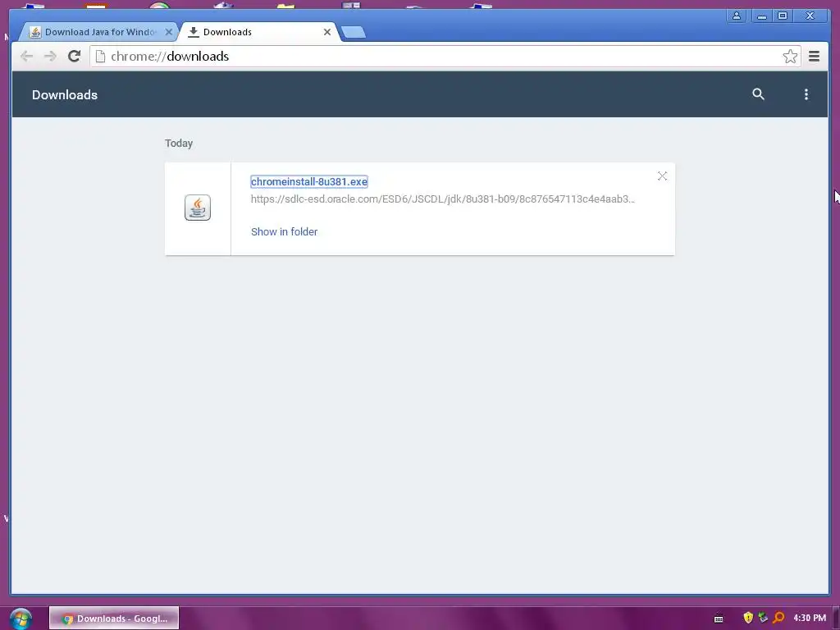Screen dimensions: 840x630
Task: Open the chromeinstall-8u381.exe file link
Action: pyautogui.click(x=309, y=181)
